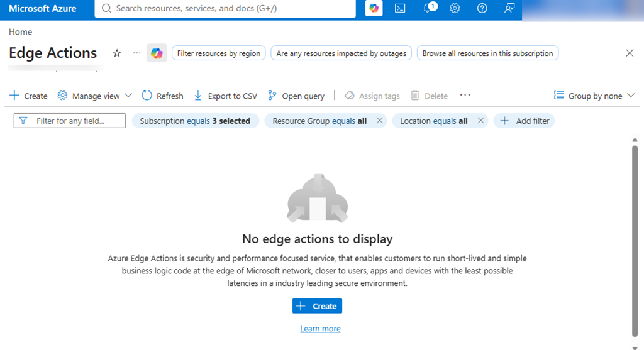Remove the Resource Group filter

click(x=379, y=121)
